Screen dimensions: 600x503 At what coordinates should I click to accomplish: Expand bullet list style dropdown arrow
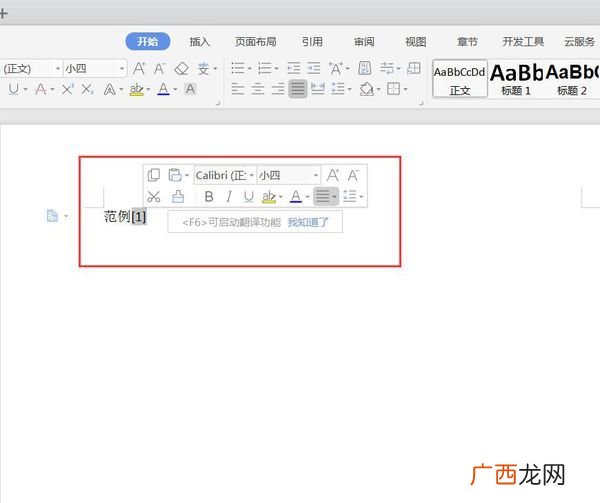click(x=249, y=69)
